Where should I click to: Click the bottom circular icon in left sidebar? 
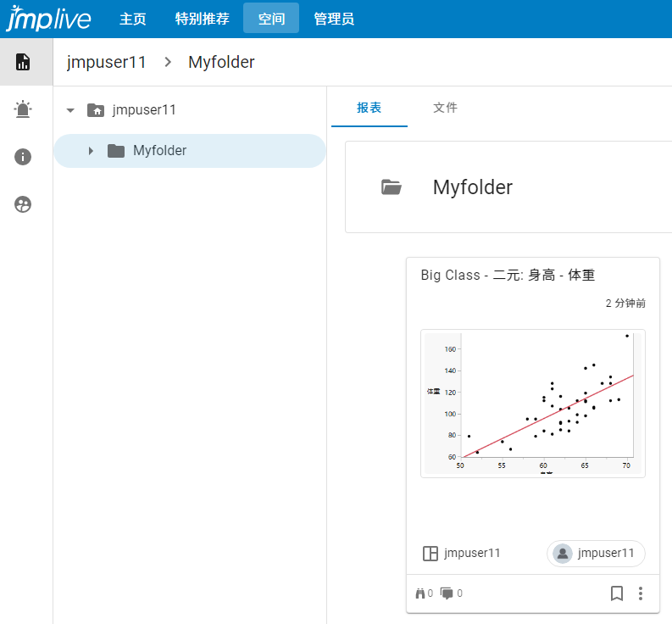(x=23, y=204)
